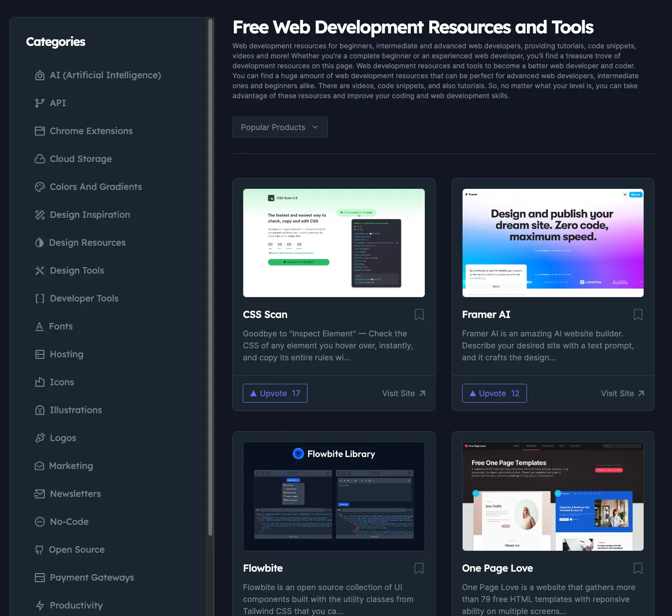Image resolution: width=672 pixels, height=616 pixels.
Task: Click the CSS Scan description text
Action: point(328,345)
